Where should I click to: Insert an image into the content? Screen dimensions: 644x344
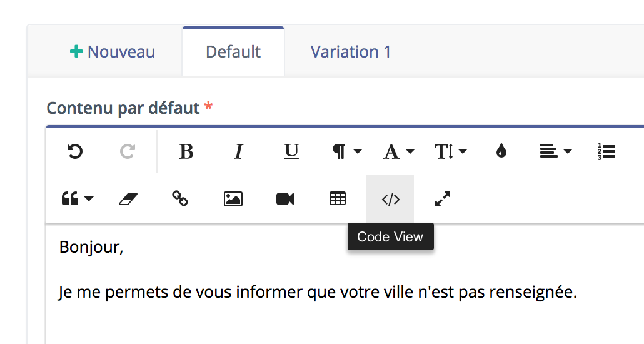pos(233,200)
